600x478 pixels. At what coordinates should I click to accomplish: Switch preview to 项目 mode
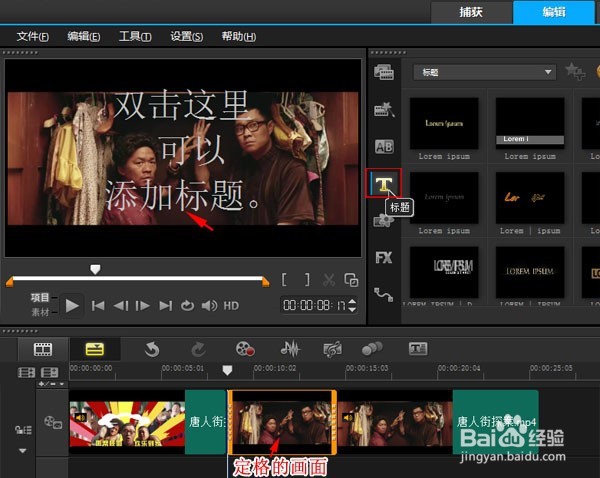point(40,297)
